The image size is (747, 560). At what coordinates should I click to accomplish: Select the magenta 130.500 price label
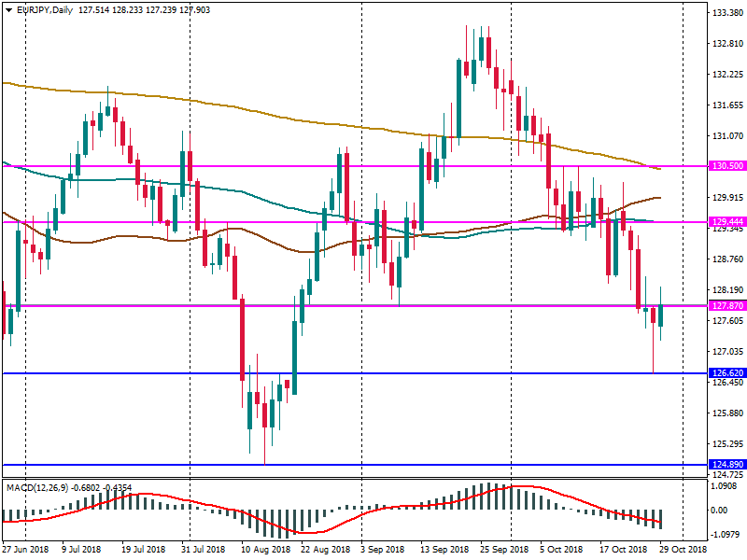click(726, 165)
